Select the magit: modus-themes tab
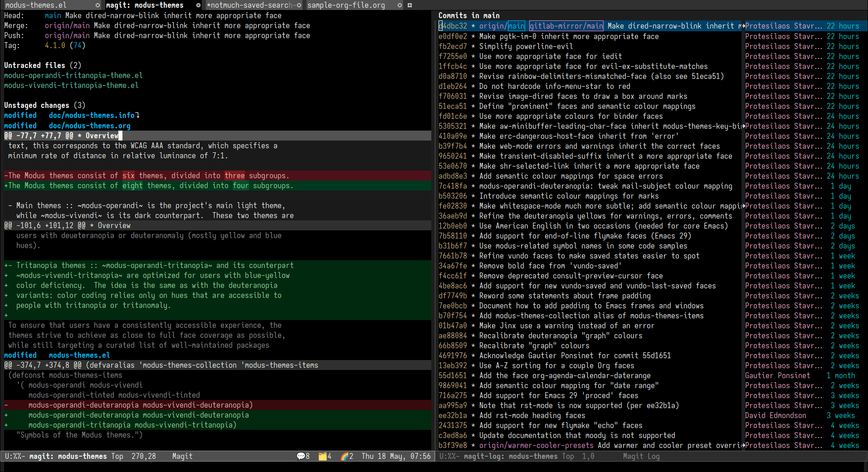Viewport: 868px width, 472px height. 145,5
